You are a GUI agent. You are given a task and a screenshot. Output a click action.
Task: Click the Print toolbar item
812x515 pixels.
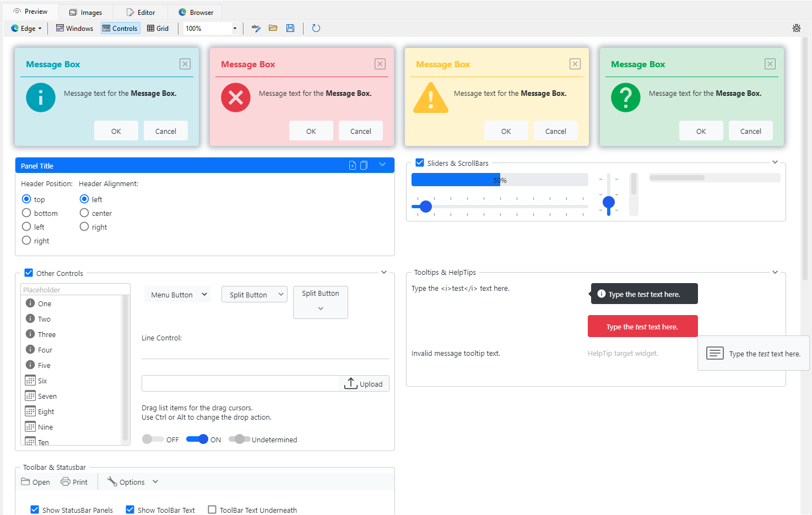tap(74, 482)
